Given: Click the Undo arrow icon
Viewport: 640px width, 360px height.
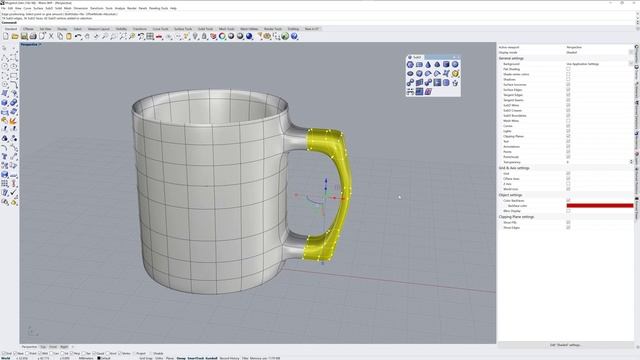Looking at the screenshot, I should [x=78, y=37].
